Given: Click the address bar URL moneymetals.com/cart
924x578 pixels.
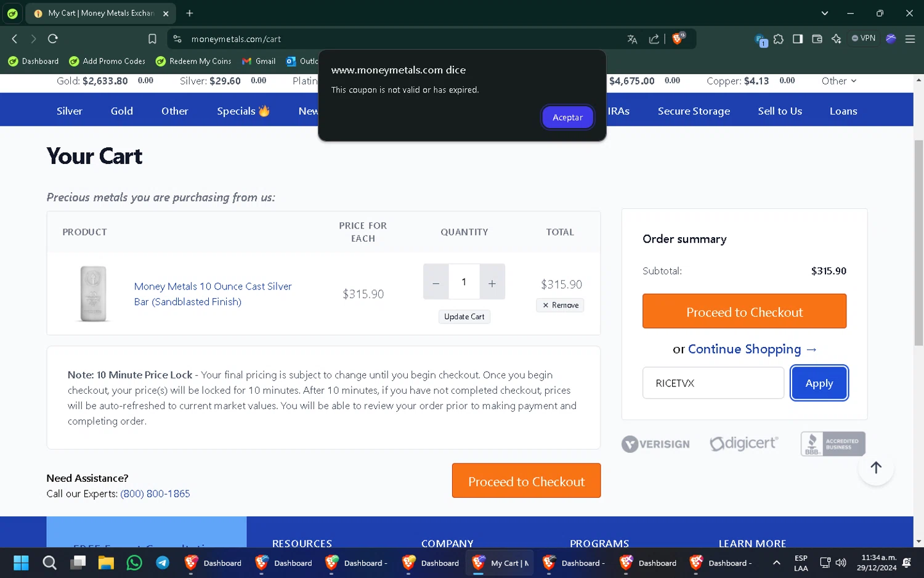Looking at the screenshot, I should click(x=236, y=39).
